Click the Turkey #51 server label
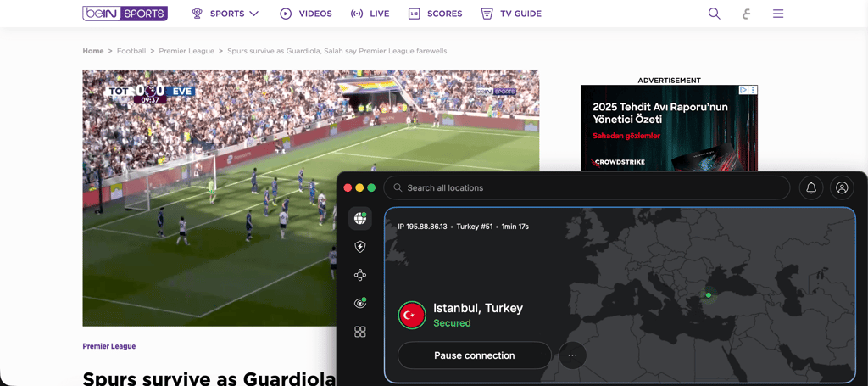 tap(475, 227)
